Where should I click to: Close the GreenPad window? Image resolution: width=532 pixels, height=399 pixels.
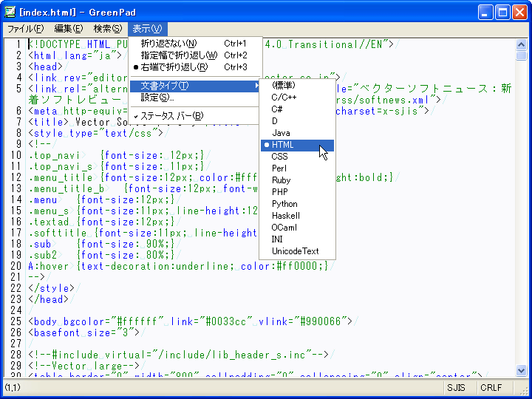[x=519, y=13]
